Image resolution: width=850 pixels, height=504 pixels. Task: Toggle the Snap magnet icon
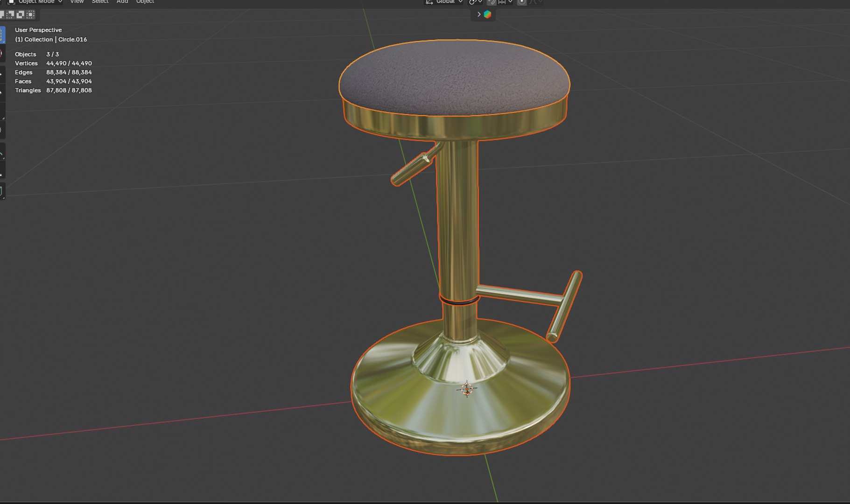point(491,2)
